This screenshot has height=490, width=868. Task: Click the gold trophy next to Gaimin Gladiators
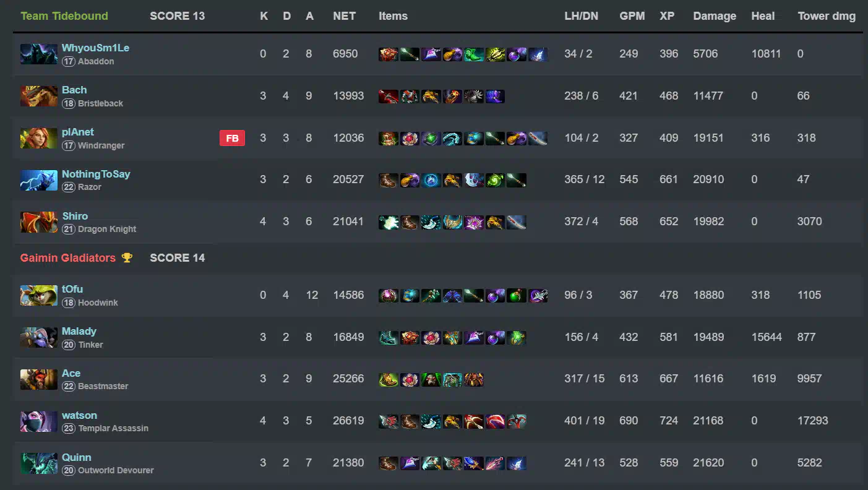(x=127, y=257)
